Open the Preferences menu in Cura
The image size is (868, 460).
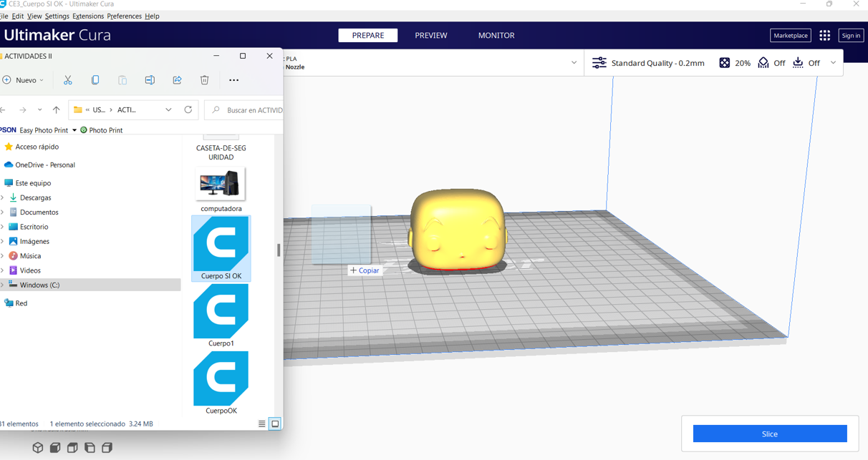pyautogui.click(x=125, y=16)
